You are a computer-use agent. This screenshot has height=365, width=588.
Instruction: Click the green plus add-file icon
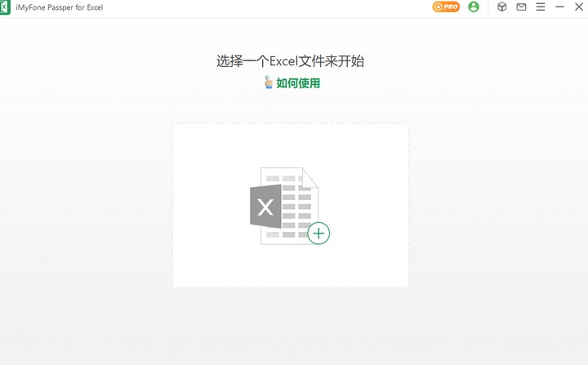click(318, 234)
